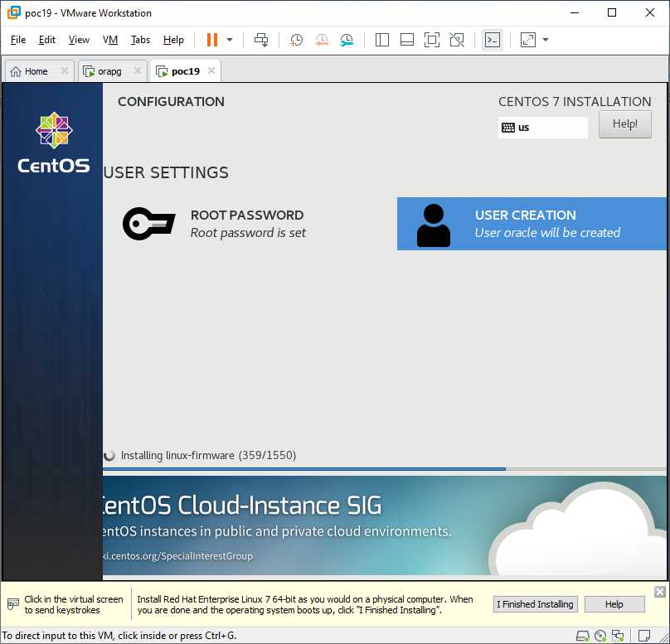The width and height of the screenshot is (670, 644).
Task: Click the 'User oracle will be created' text
Action: tap(547, 233)
